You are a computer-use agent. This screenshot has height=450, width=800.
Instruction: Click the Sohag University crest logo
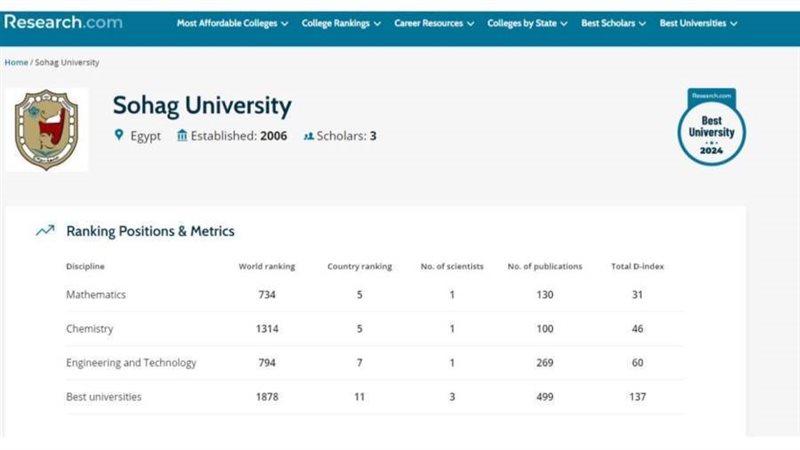[47, 129]
